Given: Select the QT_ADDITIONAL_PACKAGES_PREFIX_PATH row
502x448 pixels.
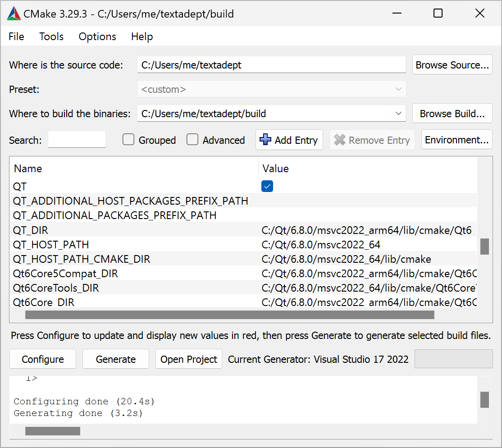Looking at the screenshot, I should click(243, 215).
